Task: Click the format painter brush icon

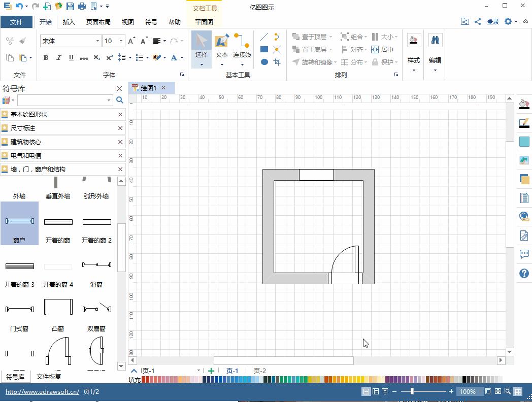Action: point(22,41)
